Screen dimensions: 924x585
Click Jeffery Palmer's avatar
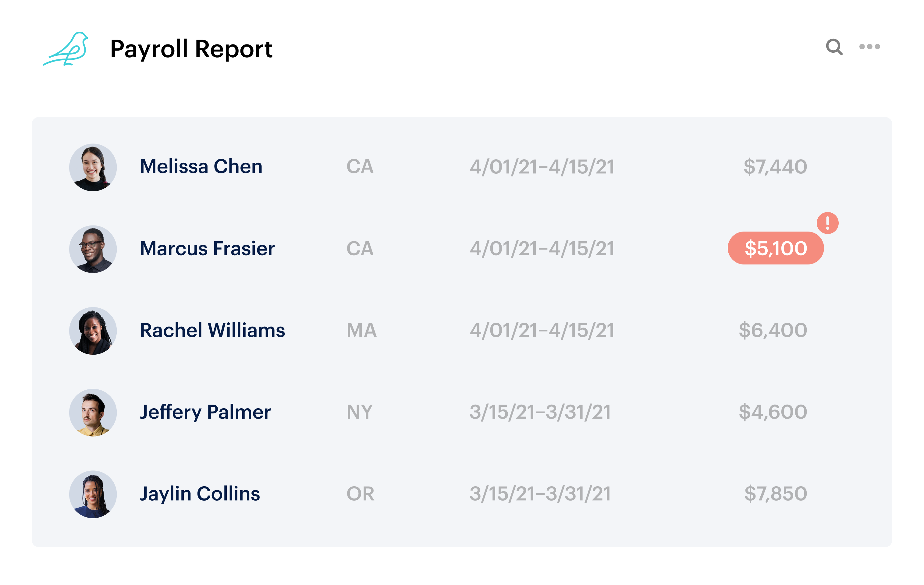click(x=93, y=412)
